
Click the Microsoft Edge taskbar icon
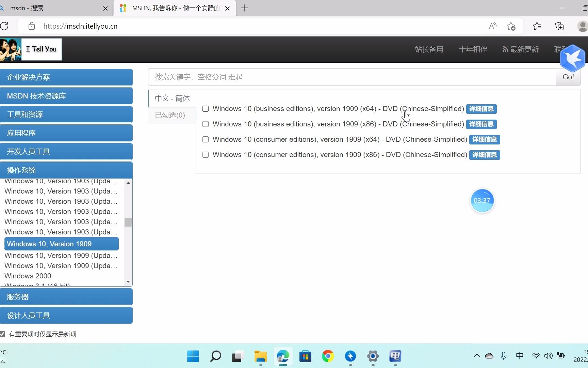[283, 356]
